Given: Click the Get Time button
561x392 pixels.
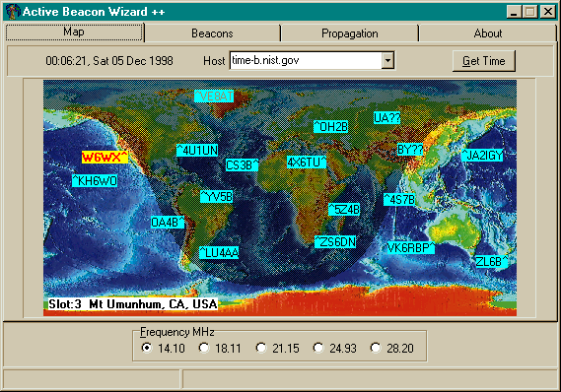Looking at the screenshot, I should pos(484,61).
